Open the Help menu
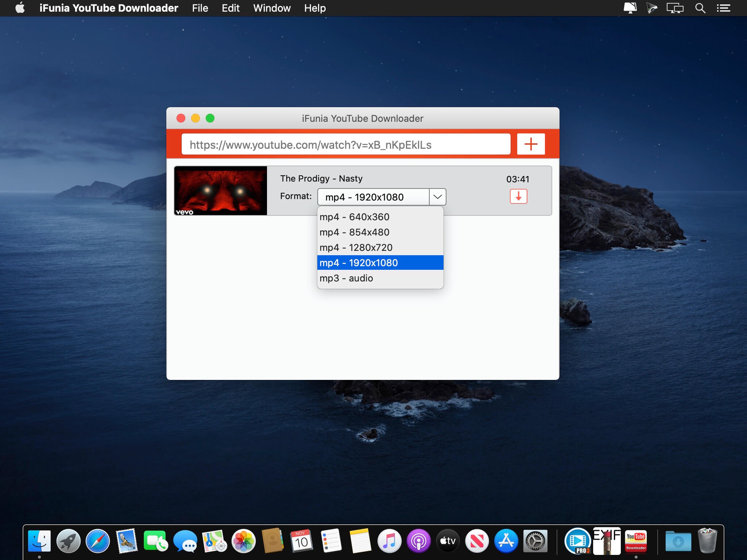 (x=315, y=8)
